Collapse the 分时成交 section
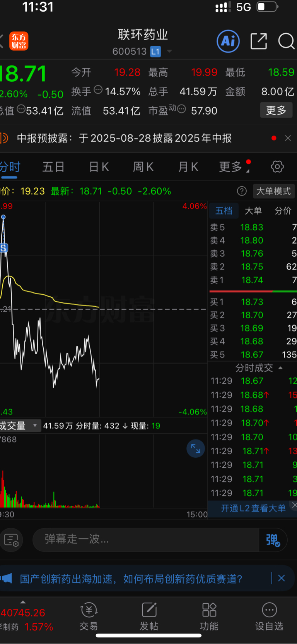 (x=281, y=368)
